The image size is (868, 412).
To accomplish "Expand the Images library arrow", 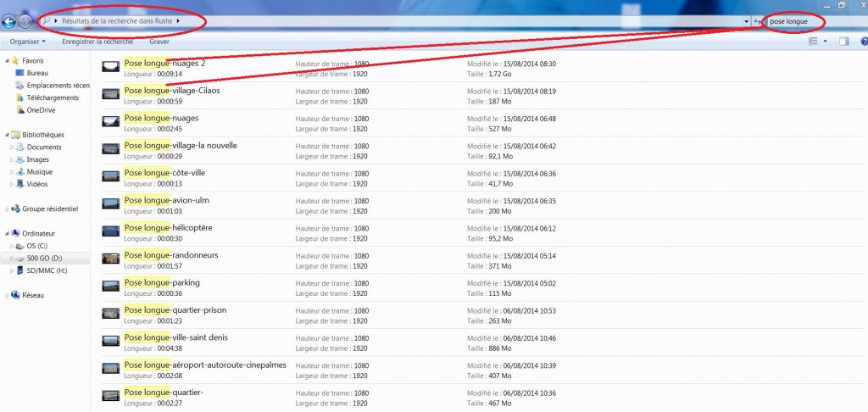I will tap(12, 159).
